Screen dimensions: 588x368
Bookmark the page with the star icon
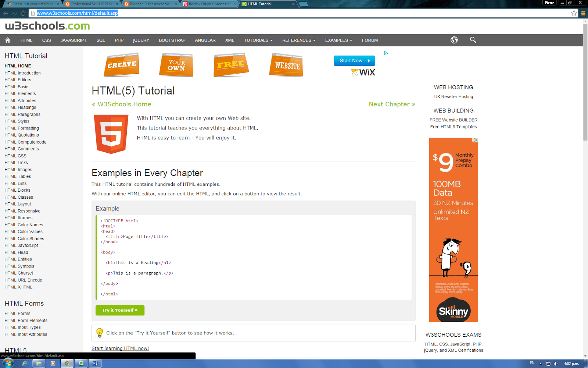tap(574, 13)
